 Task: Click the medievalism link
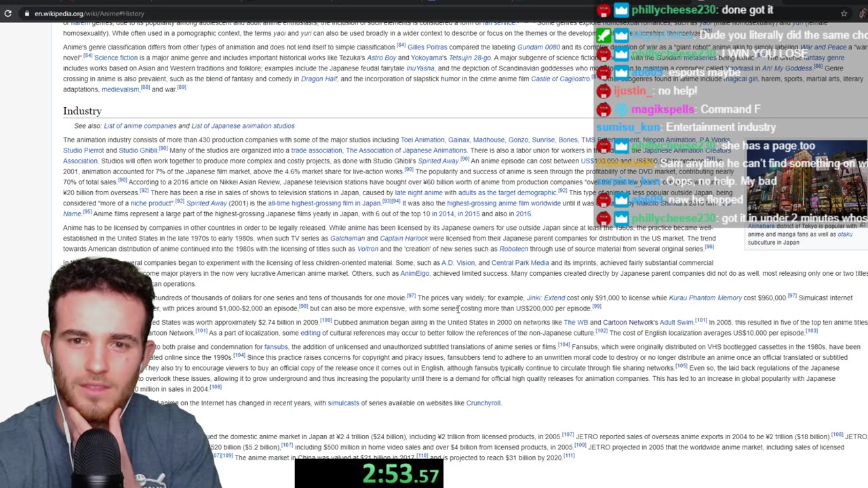click(x=120, y=89)
